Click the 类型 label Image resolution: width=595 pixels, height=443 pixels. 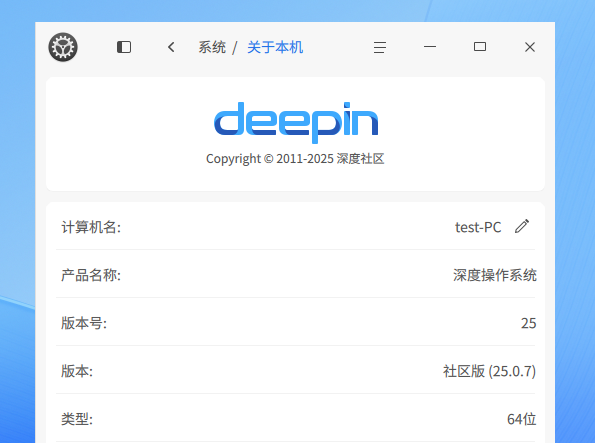(77, 419)
